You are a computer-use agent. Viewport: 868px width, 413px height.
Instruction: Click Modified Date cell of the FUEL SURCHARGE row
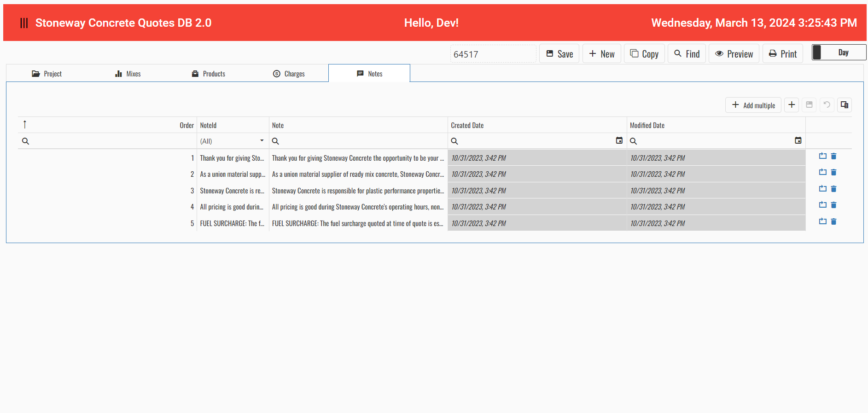click(716, 223)
